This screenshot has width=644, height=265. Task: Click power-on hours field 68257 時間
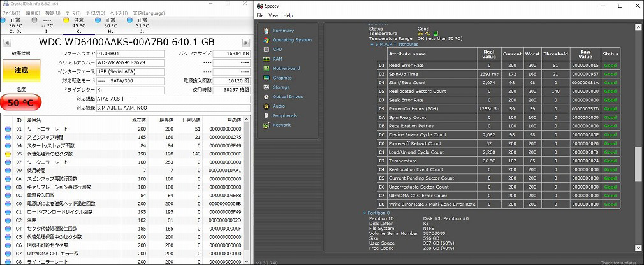pos(231,90)
